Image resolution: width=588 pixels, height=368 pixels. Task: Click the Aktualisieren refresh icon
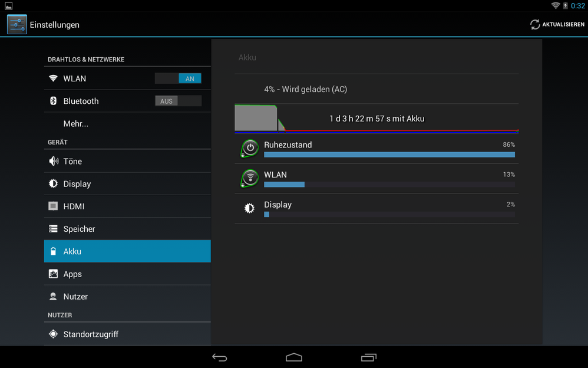(535, 25)
